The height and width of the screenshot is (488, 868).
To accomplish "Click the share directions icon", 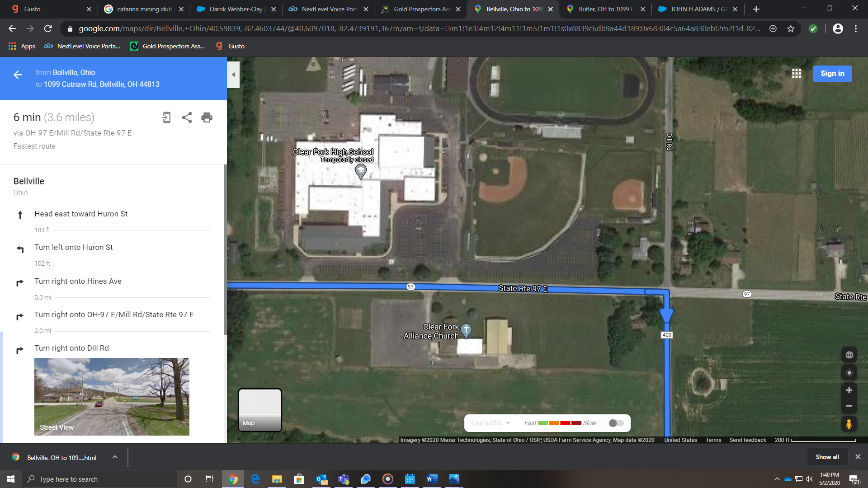I will [187, 117].
